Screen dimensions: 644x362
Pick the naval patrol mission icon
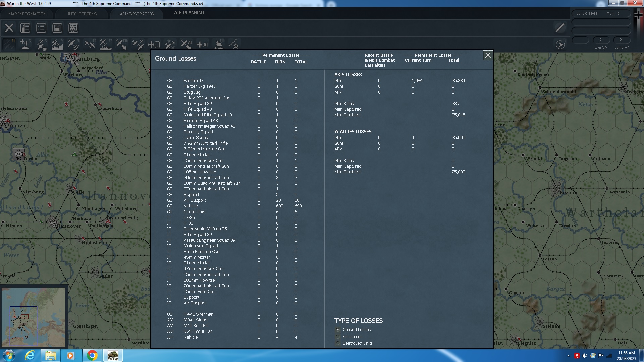tap(106, 44)
